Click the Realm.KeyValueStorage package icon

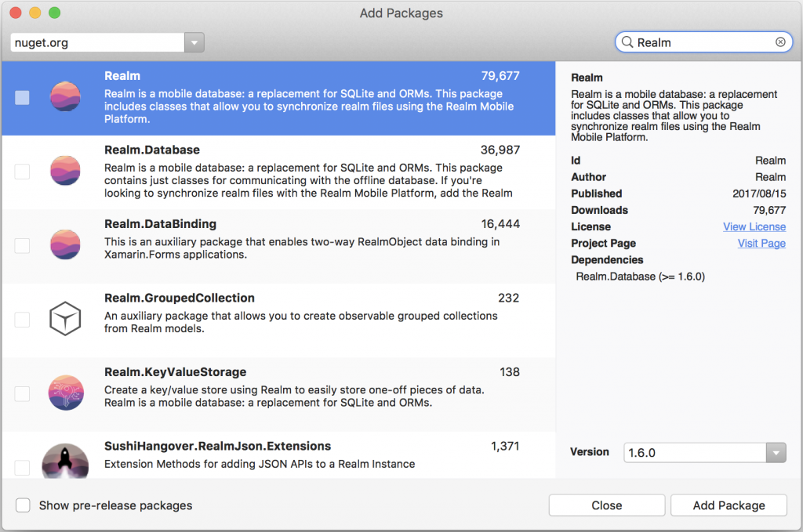coord(66,393)
